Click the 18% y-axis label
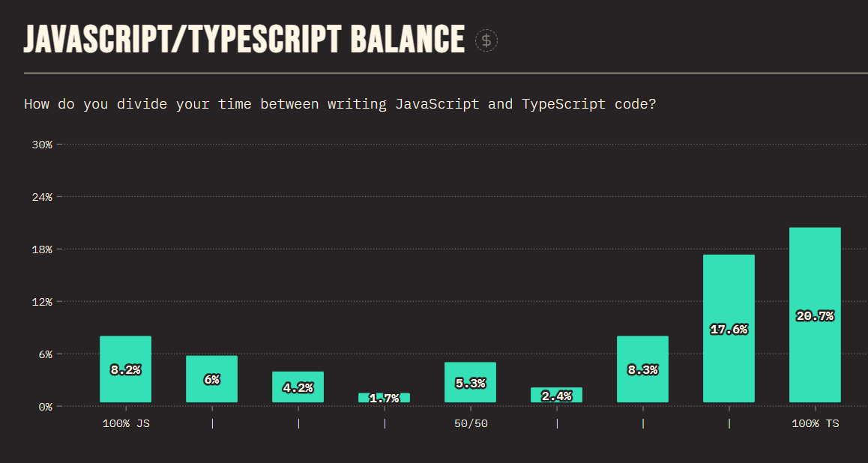868x463 pixels. pos(42,249)
